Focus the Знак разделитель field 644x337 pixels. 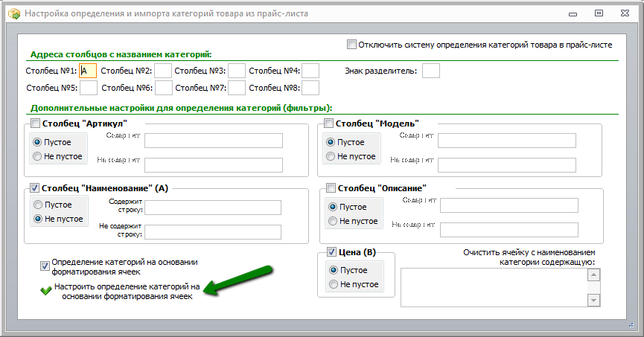(x=431, y=71)
